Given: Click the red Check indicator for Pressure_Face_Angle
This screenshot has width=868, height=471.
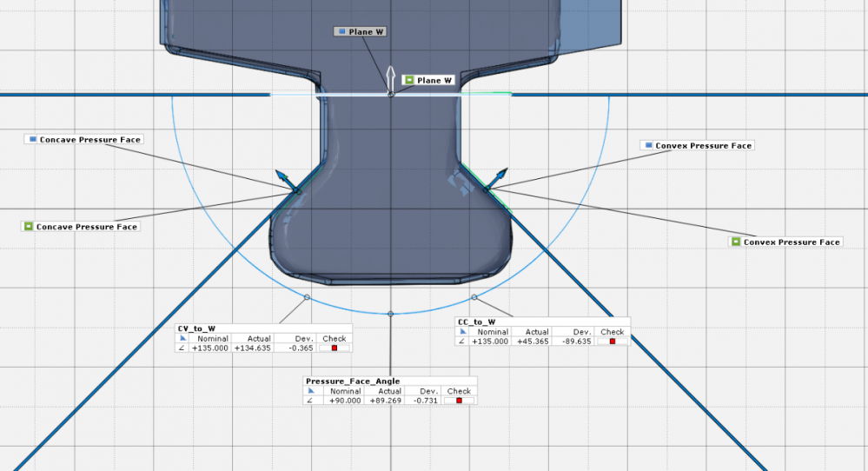Looking at the screenshot, I should pyautogui.click(x=459, y=401).
